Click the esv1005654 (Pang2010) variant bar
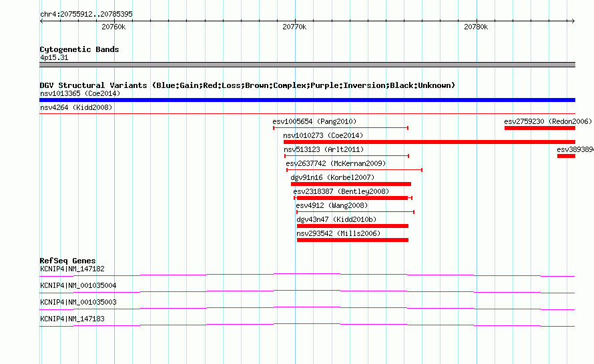Image resolution: width=594 pixels, height=364 pixels. [x=340, y=128]
